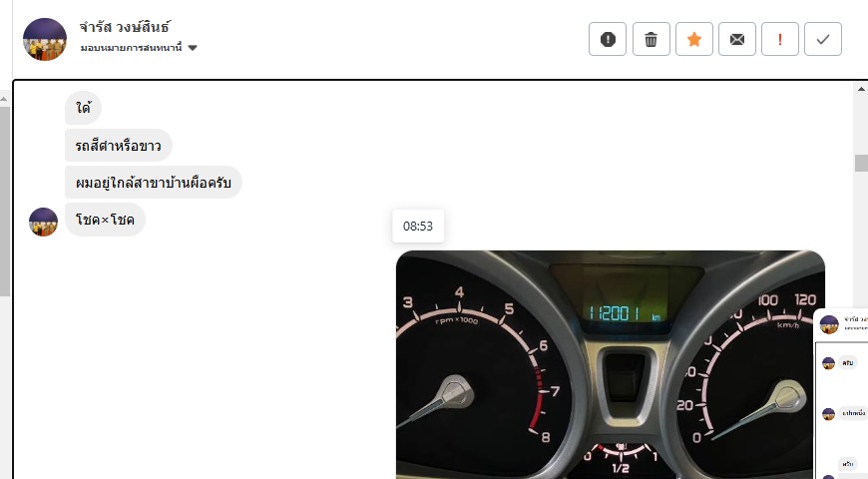Select message ได้ at top
868x479 pixels.
83,108
